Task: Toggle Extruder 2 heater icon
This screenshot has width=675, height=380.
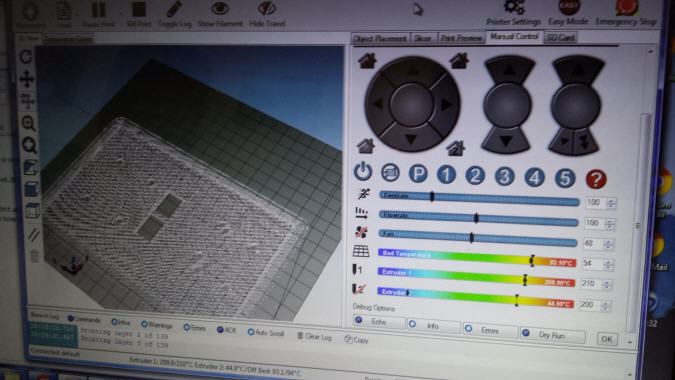Action: coord(359,289)
